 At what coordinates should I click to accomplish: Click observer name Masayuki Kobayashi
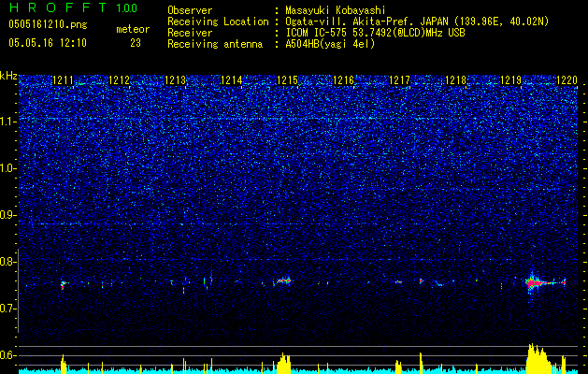coord(336,11)
